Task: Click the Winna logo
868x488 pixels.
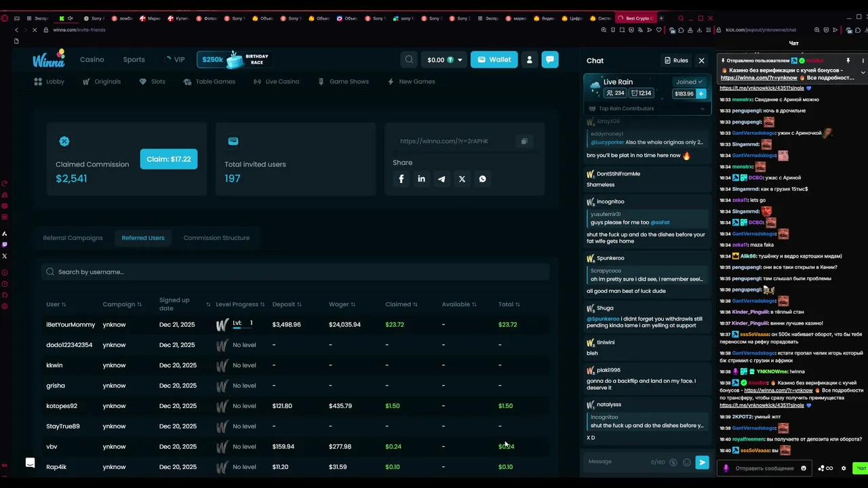Action: 48,59
